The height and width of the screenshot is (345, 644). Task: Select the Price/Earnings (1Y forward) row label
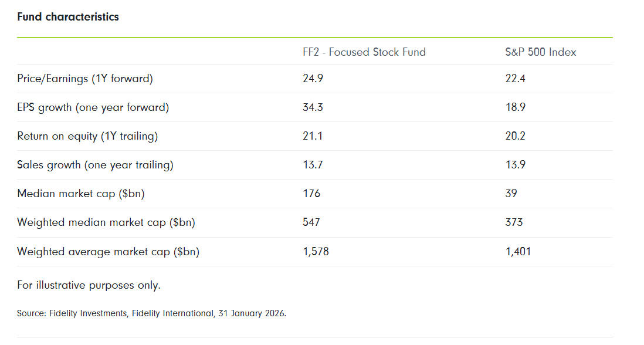85,79
